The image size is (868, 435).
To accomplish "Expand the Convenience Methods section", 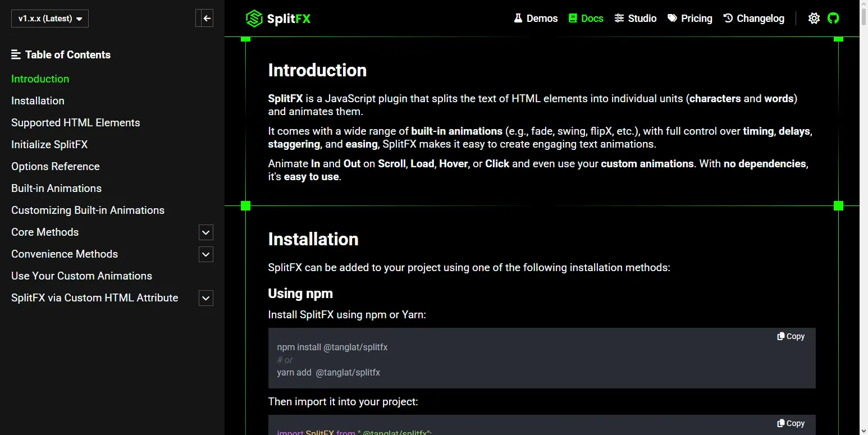I will 206,254.
